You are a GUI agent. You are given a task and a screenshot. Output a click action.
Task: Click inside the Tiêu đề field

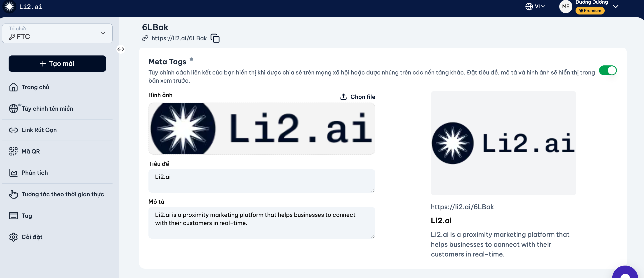coord(261,181)
